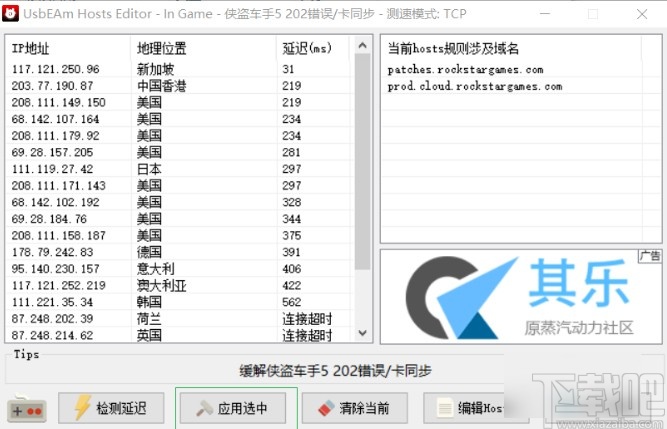This screenshot has height=429, width=667.
Task: Click the scroll down arrow of IP list
Action: 362,332
